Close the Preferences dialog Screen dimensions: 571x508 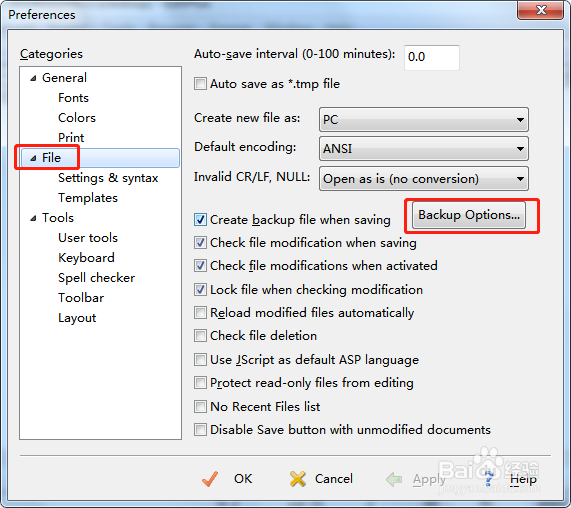click(x=540, y=10)
